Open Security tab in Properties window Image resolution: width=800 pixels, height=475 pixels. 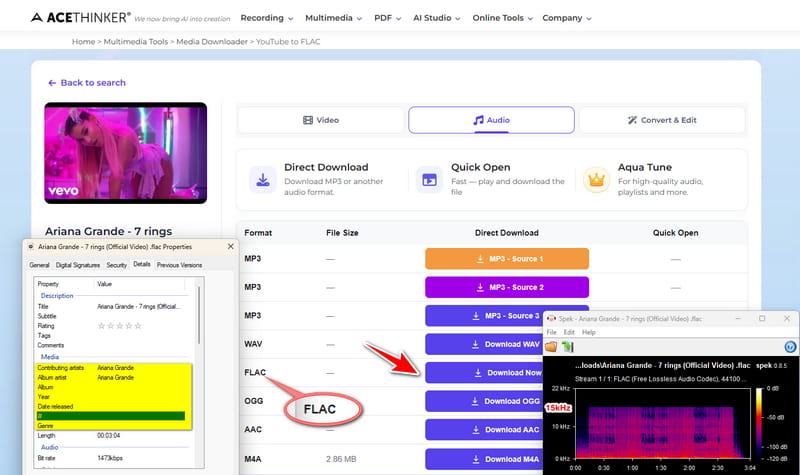click(x=116, y=265)
